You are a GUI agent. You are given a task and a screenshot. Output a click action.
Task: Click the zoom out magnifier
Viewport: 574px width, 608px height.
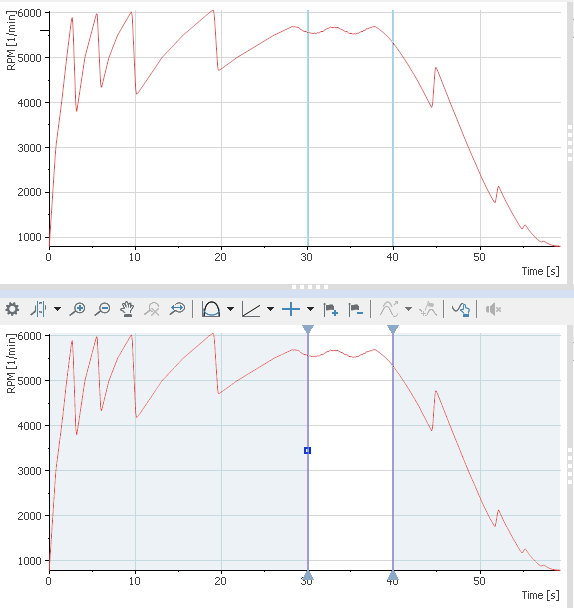[x=102, y=309]
